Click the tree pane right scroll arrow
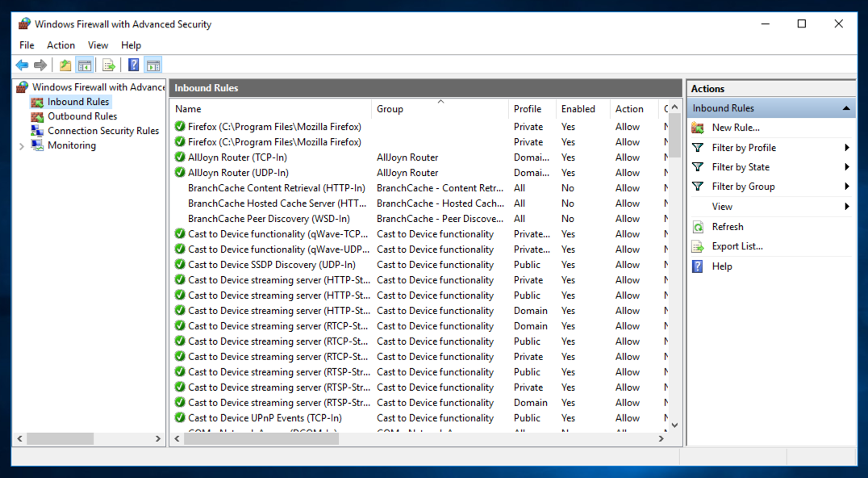 [x=158, y=438]
